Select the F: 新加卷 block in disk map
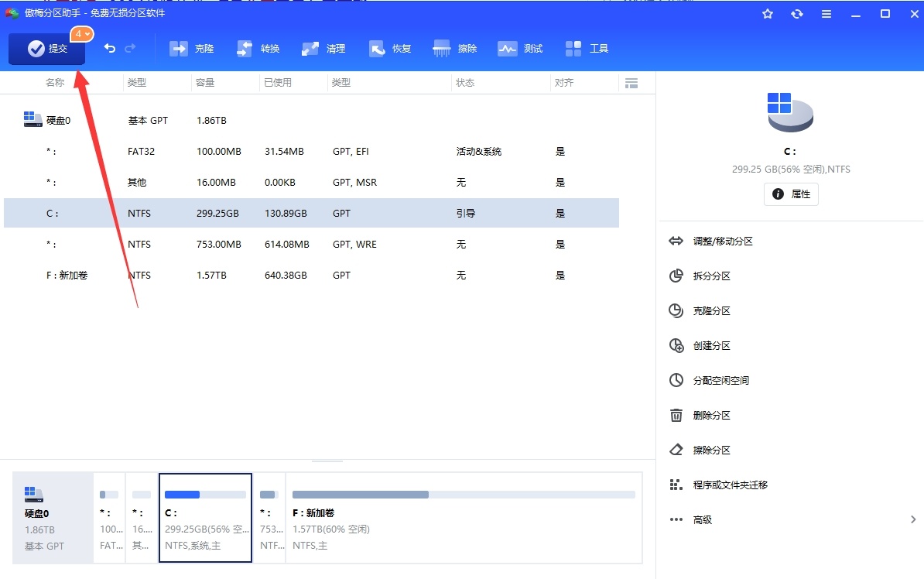924x579 pixels. [x=464, y=518]
